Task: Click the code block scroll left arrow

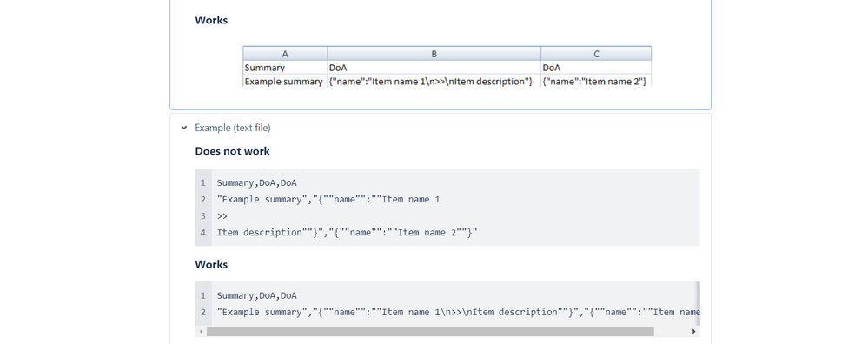Action: (201, 331)
